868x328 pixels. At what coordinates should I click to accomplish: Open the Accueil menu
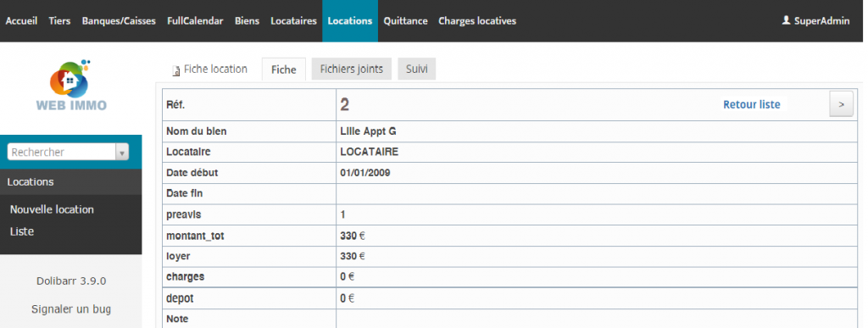coord(21,21)
